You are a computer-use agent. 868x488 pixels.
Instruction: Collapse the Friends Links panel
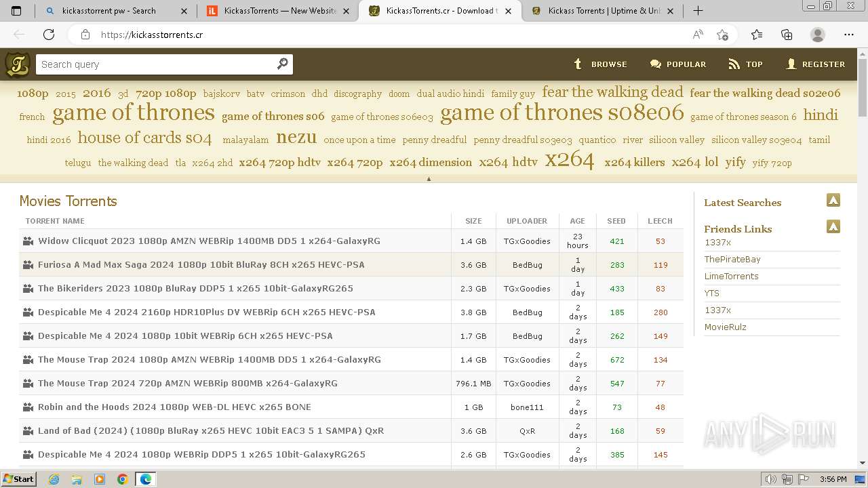tap(833, 226)
